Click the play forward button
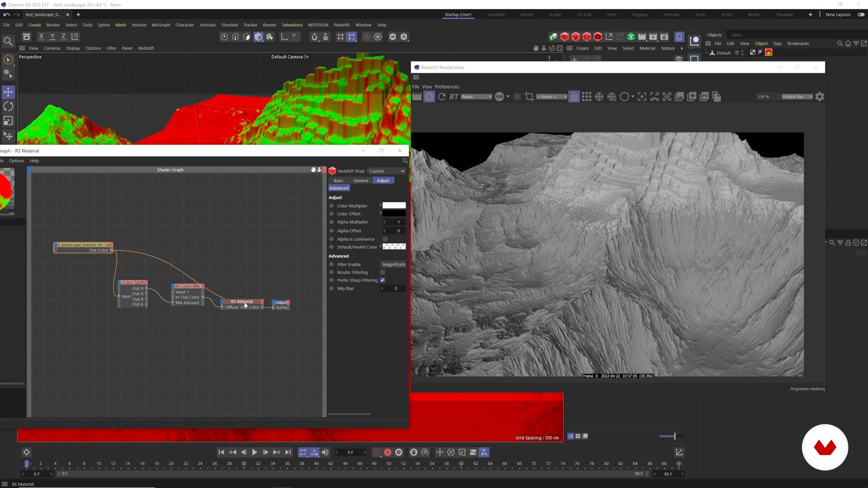Image resolution: width=868 pixels, height=488 pixels. pyautogui.click(x=255, y=452)
